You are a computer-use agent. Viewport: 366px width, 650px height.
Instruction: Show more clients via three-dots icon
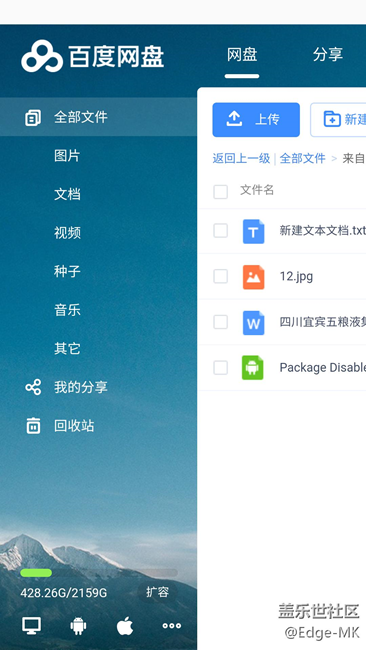(x=172, y=626)
